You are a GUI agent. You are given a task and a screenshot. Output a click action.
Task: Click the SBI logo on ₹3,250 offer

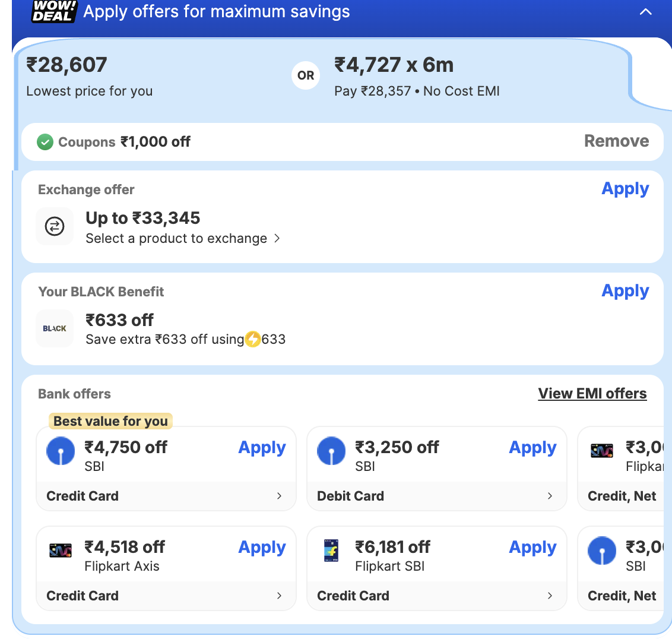point(331,451)
